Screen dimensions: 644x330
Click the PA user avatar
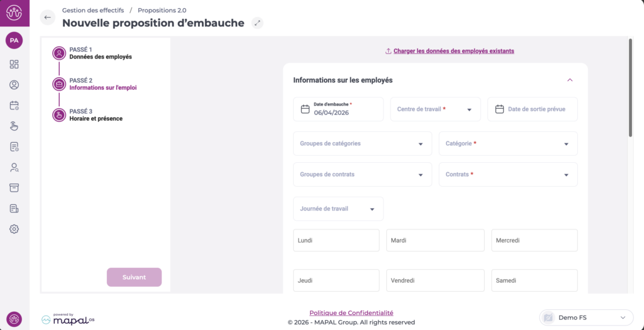point(14,40)
